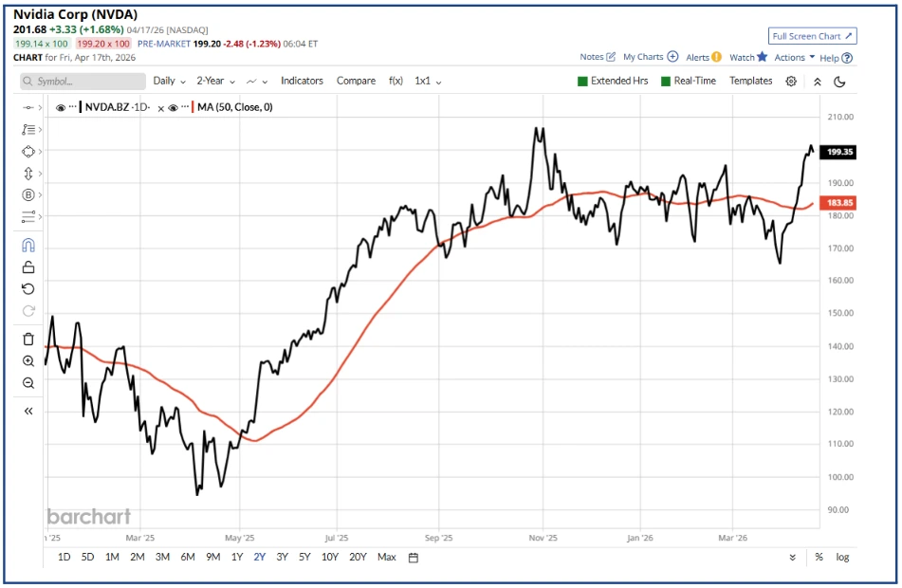902x588 pixels.
Task: Open the Help question mark
Action: click(x=847, y=58)
